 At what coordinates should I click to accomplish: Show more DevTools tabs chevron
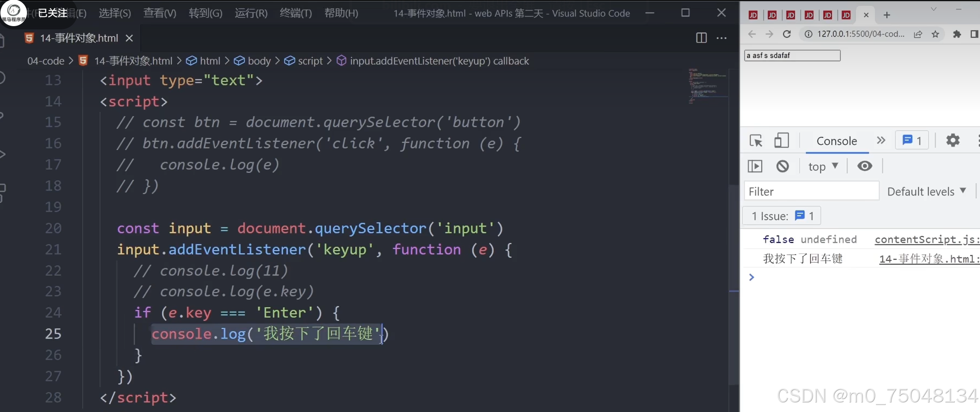tap(881, 141)
